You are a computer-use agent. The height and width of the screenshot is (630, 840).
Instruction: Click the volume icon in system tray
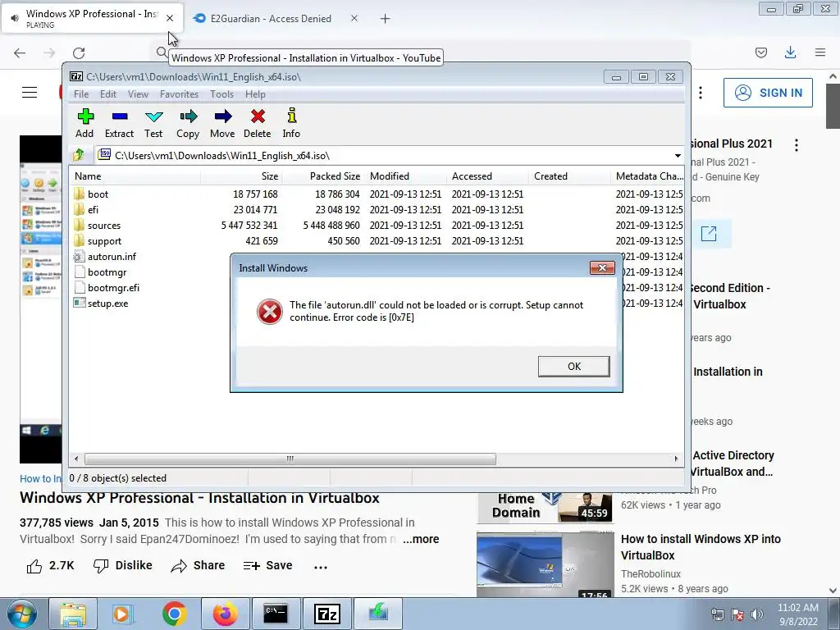756,615
